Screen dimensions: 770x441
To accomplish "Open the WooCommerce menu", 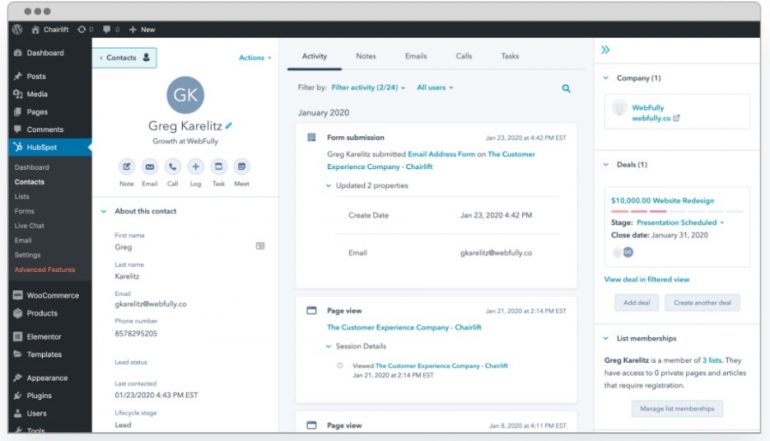I will click(x=50, y=295).
